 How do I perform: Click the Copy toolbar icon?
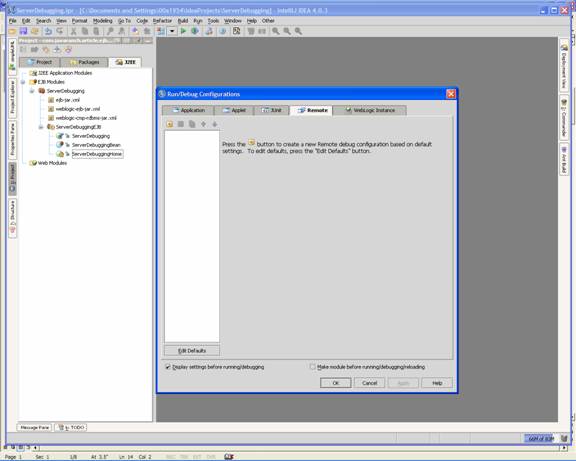click(x=85, y=31)
